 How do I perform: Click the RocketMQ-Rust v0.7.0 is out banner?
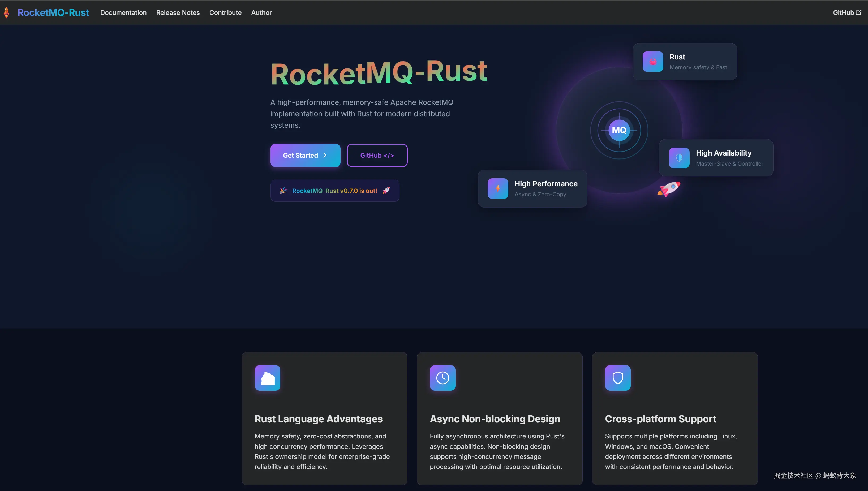[x=334, y=191]
